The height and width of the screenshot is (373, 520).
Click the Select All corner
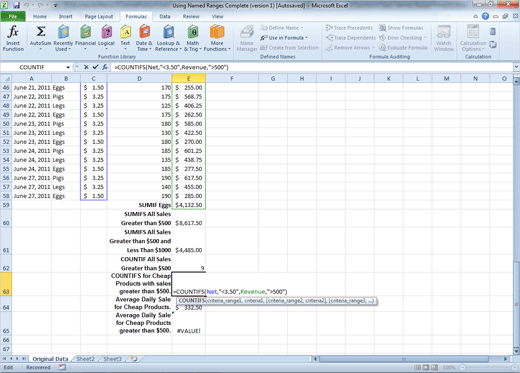6,79
